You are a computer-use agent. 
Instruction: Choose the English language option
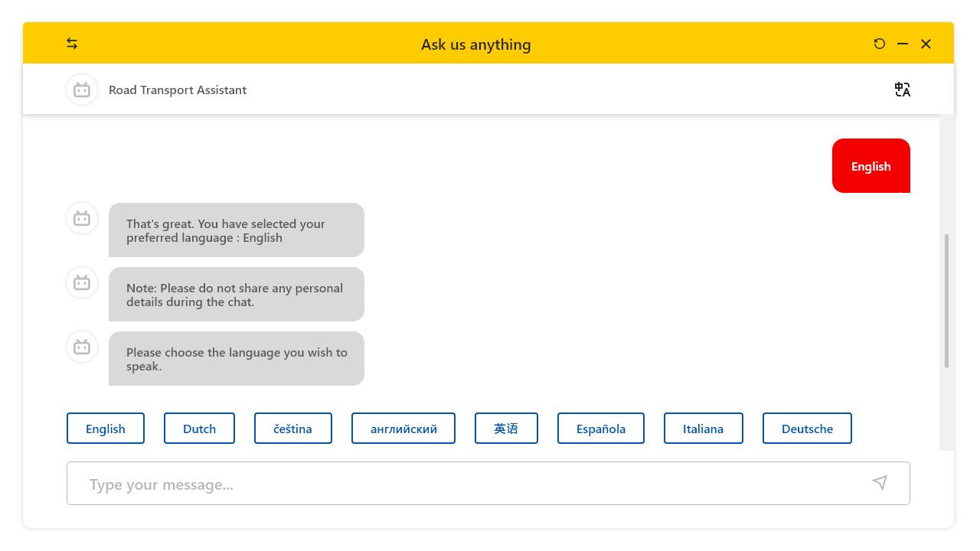[106, 429]
